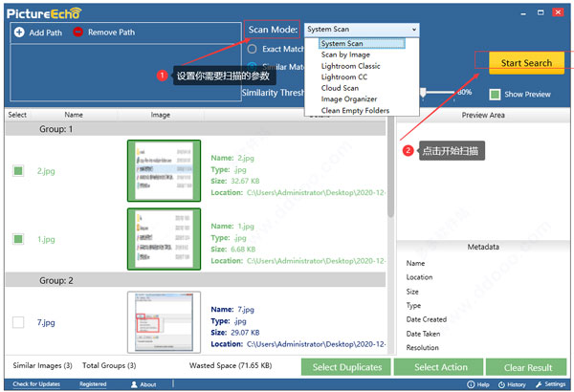
Task: Uncheck the 1.jpg checkbox
Action: [18, 239]
